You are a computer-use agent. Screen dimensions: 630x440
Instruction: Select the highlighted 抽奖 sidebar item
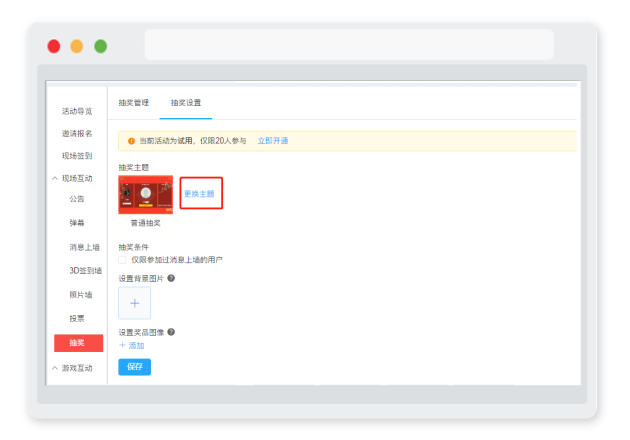click(78, 343)
